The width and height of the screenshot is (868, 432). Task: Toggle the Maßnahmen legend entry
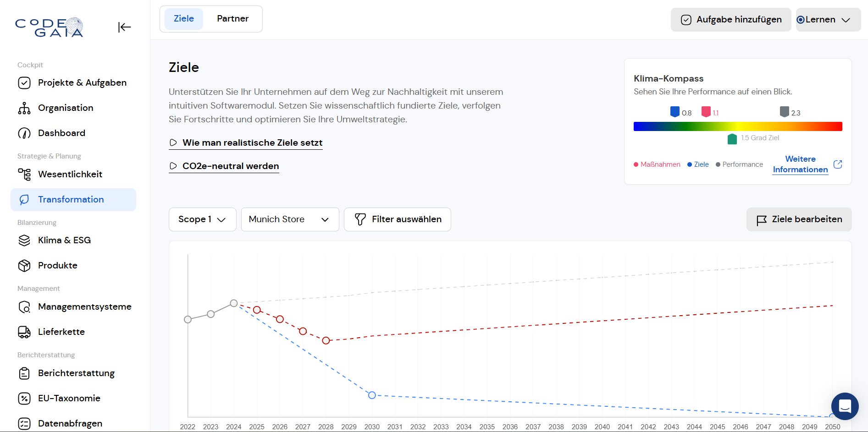[657, 164]
